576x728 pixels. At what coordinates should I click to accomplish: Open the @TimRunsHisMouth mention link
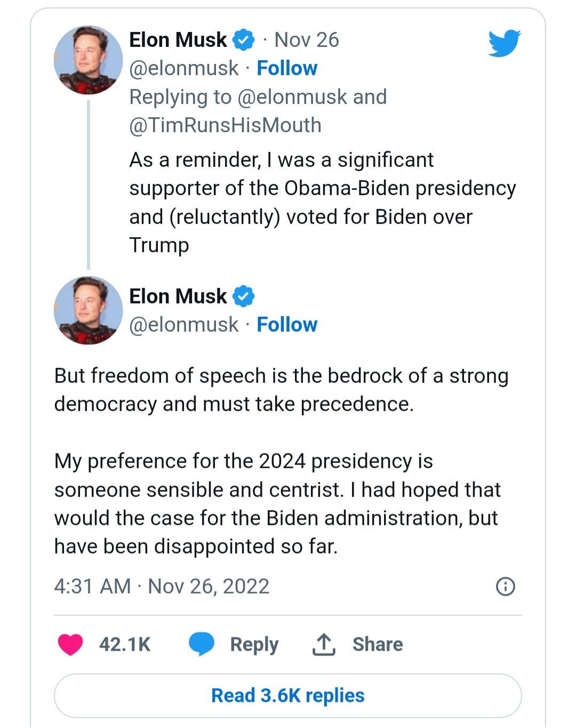[x=225, y=125]
